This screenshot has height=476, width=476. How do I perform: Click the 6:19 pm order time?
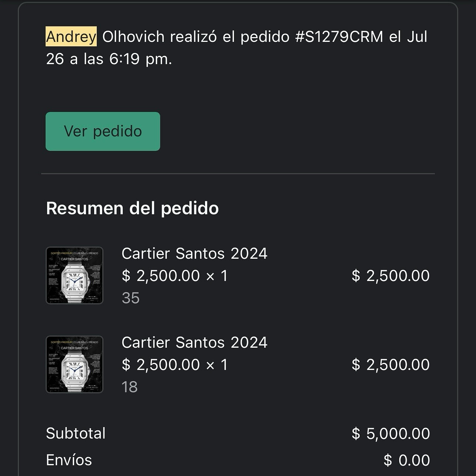(141, 59)
